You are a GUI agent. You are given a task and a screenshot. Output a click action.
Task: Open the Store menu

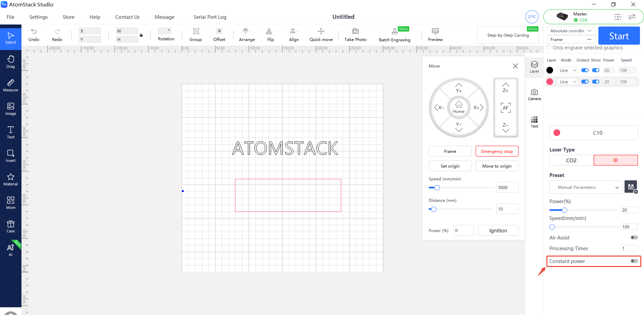[68, 17]
